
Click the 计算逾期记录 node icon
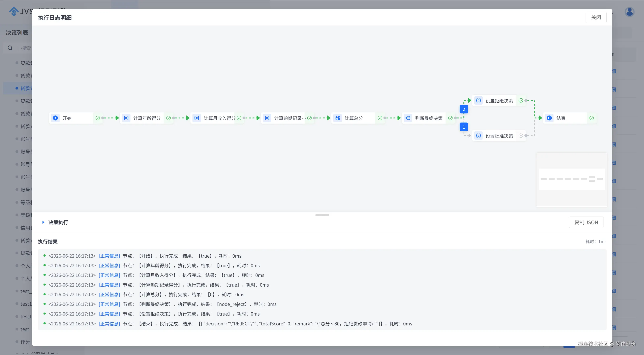pos(267,118)
